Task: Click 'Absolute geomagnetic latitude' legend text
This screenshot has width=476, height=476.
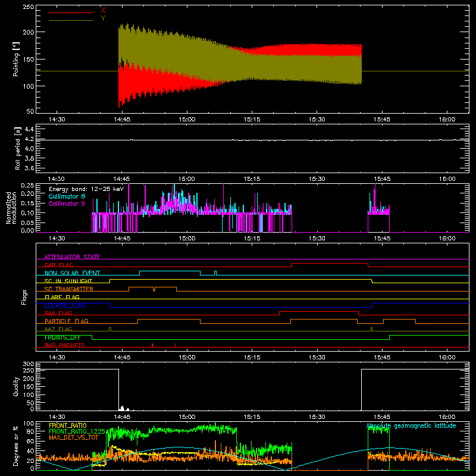Action: click(411, 426)
